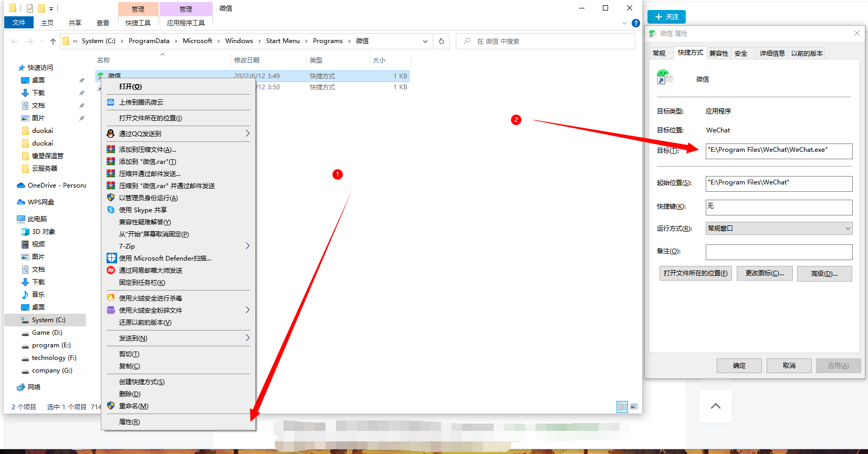This screenshot has height=454, width=868.
Task: Select WPS网盘 in navigation pane
Action: pos(40,202)
